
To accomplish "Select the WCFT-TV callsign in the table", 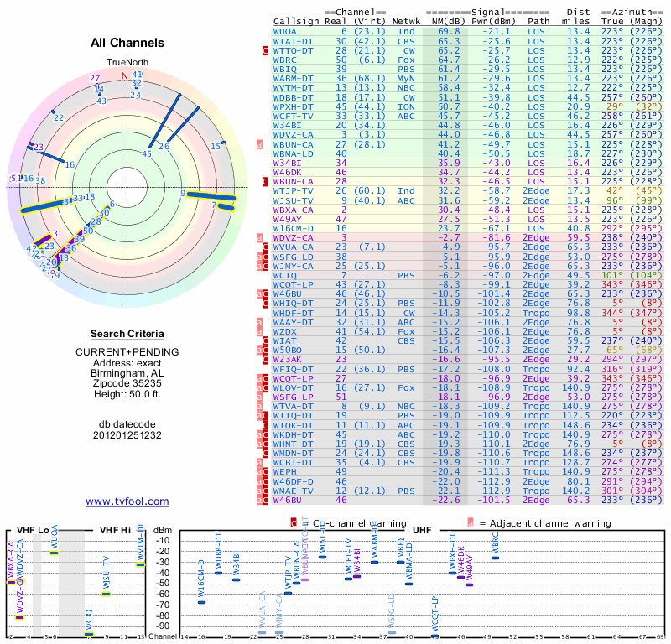I will (x=293, y=116).
